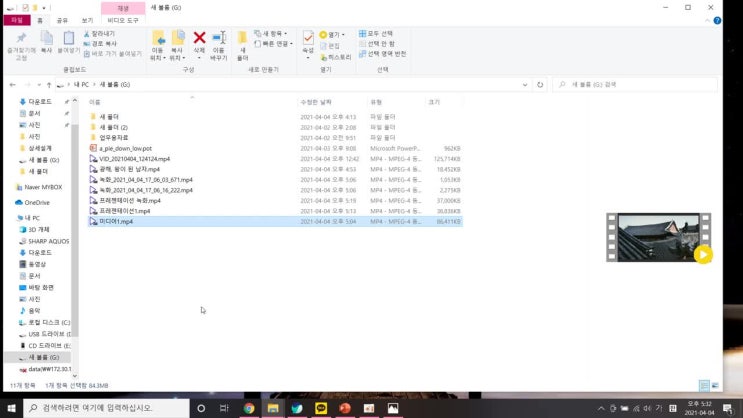Open the Copy to (복사 위치) dropdown
The image size is (743, 418).
pyautogui.click(x=177, y=45)
